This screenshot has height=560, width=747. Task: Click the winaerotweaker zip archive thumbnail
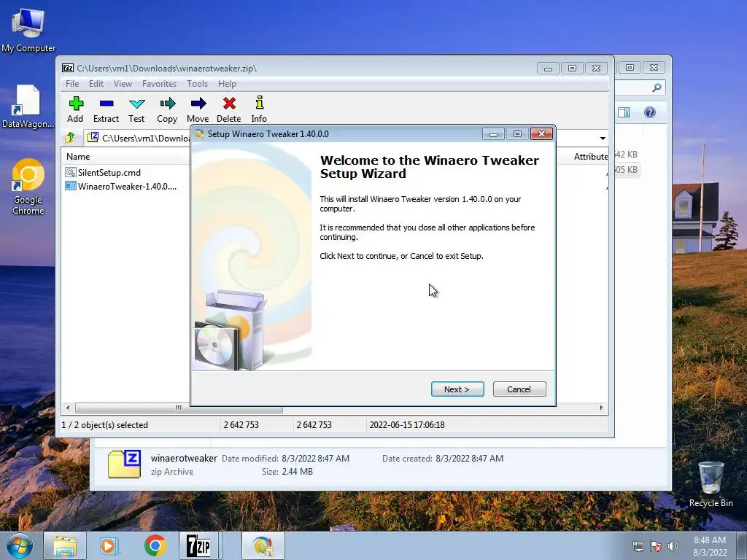[x=124, y=464]
